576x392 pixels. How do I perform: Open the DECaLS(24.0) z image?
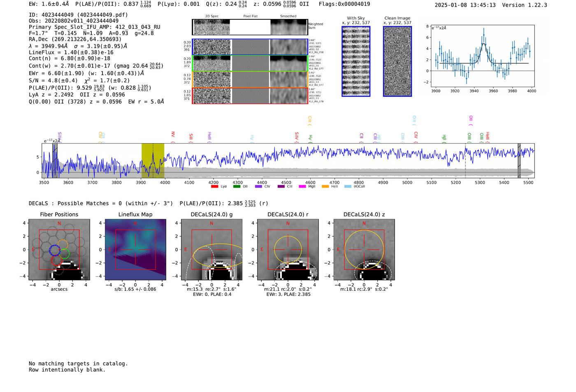(x=364, y=249)
